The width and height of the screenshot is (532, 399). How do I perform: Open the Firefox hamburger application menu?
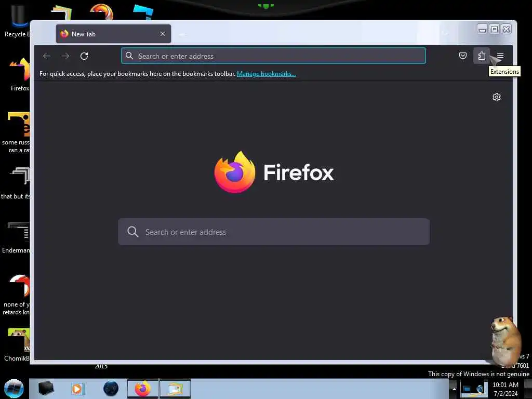pos(500,56)
